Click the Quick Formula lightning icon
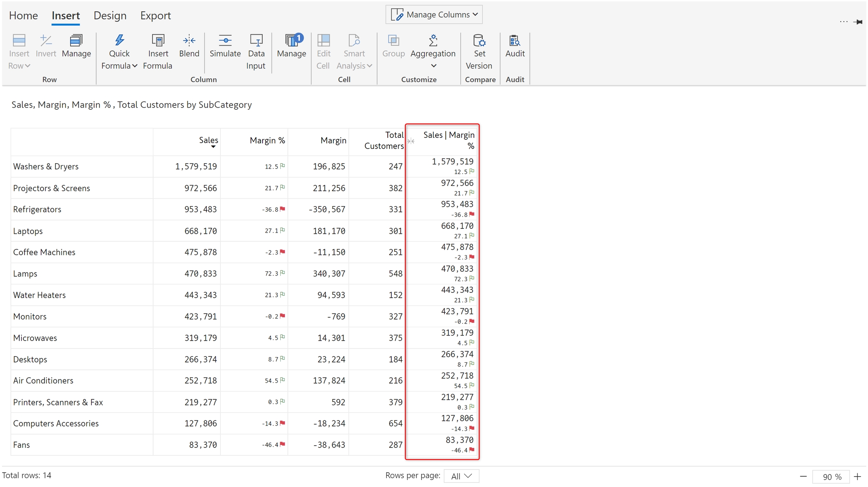The image size is (868, 487). point(119,40)
